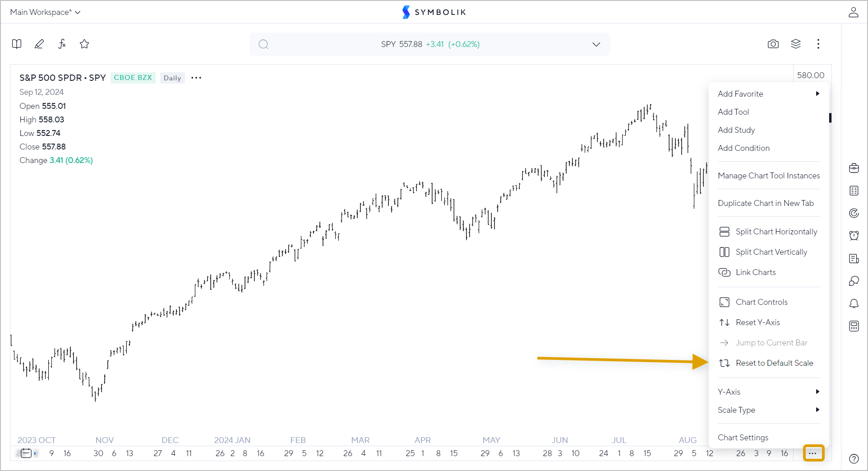Click the 580.00 price axis label
This screenshot has width=868, height=471.
(x=811, y=75)
